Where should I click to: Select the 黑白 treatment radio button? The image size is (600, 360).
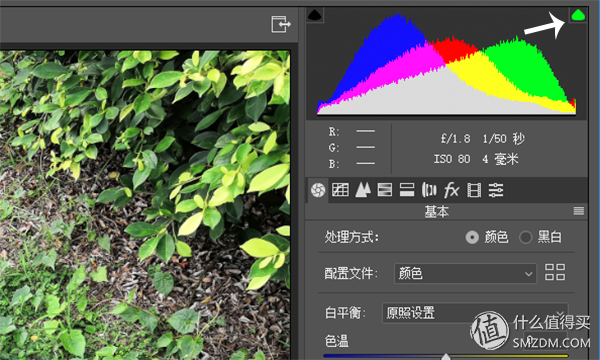pyautogui.click(x=525, y=238)
